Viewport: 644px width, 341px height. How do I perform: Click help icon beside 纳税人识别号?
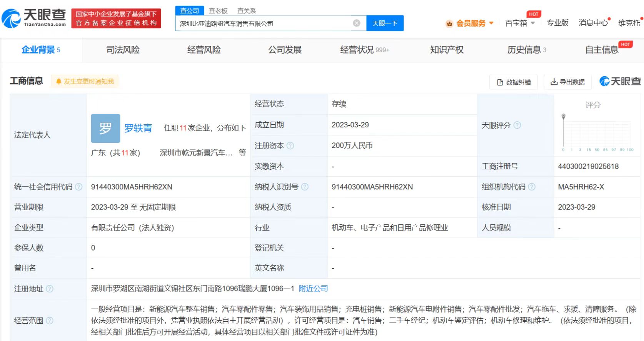305,187
